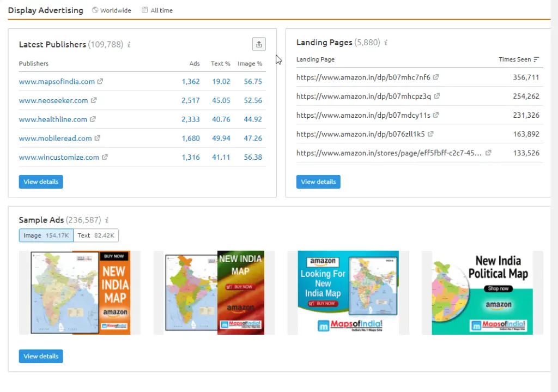Open the New India Political Map ad
558x392 pixels.
click(483, 293)
